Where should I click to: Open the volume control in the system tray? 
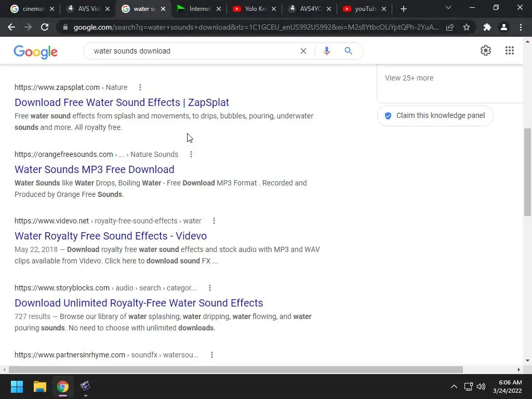[x=481, y=387]
